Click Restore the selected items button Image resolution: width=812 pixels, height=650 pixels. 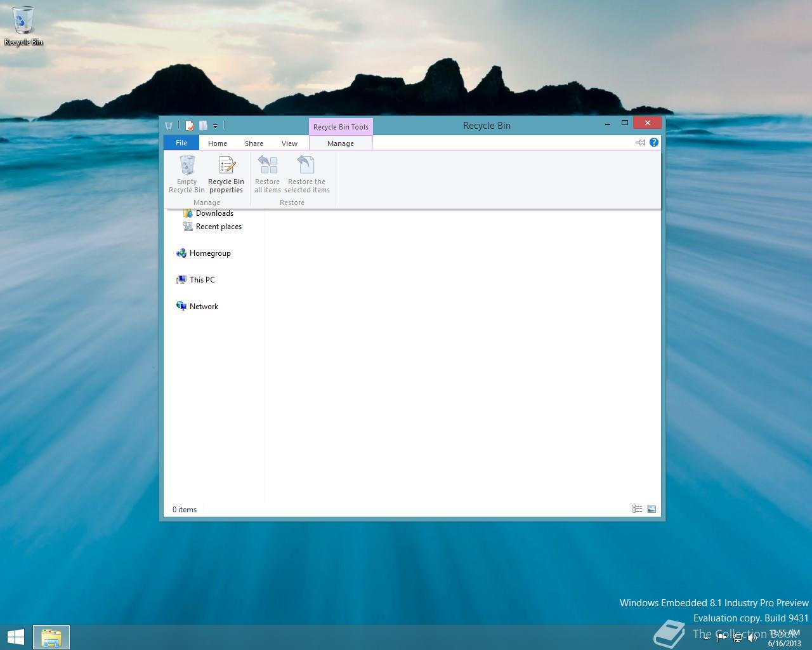307,175
